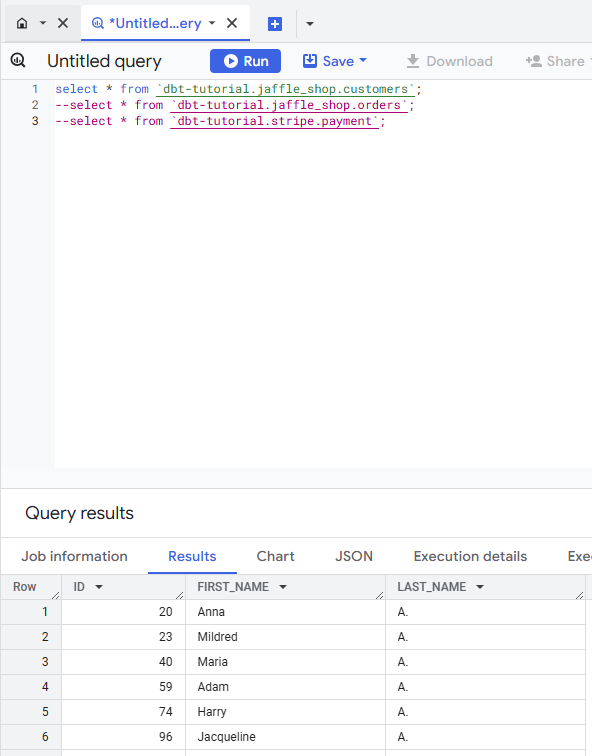Save the query
Screen dimensions: 592x756
coord(335,61)
